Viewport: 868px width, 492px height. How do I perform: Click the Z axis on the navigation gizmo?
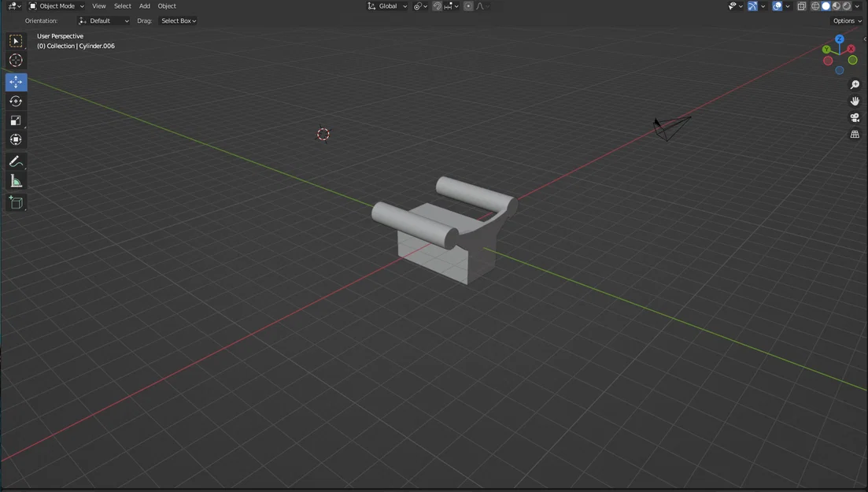coord(839,38)
